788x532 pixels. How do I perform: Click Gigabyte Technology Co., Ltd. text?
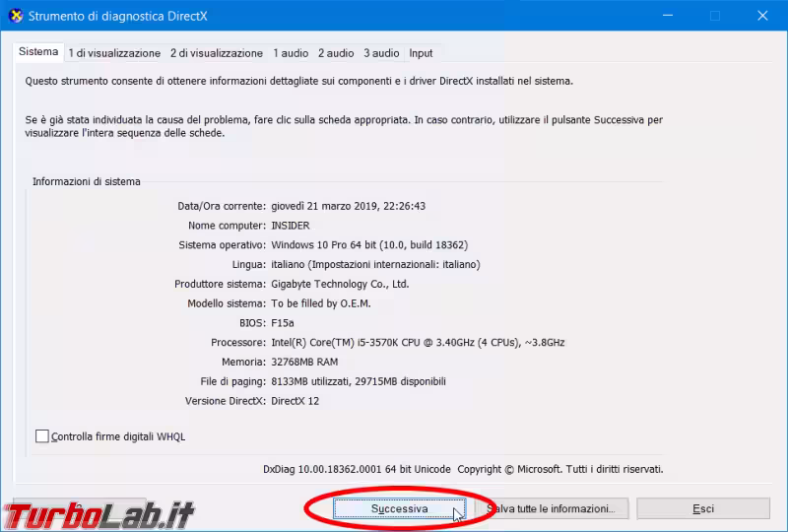pos(340,284)
